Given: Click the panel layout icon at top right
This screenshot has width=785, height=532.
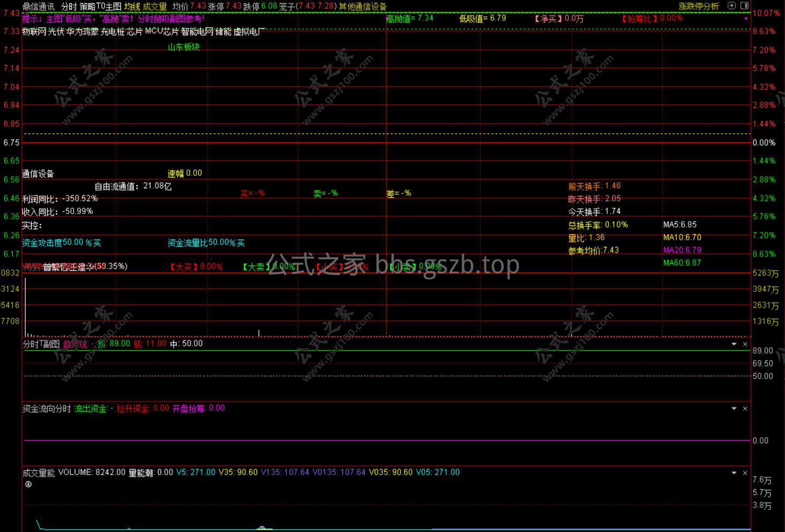Looking at the screenshot, I should (x=744, y=5).
